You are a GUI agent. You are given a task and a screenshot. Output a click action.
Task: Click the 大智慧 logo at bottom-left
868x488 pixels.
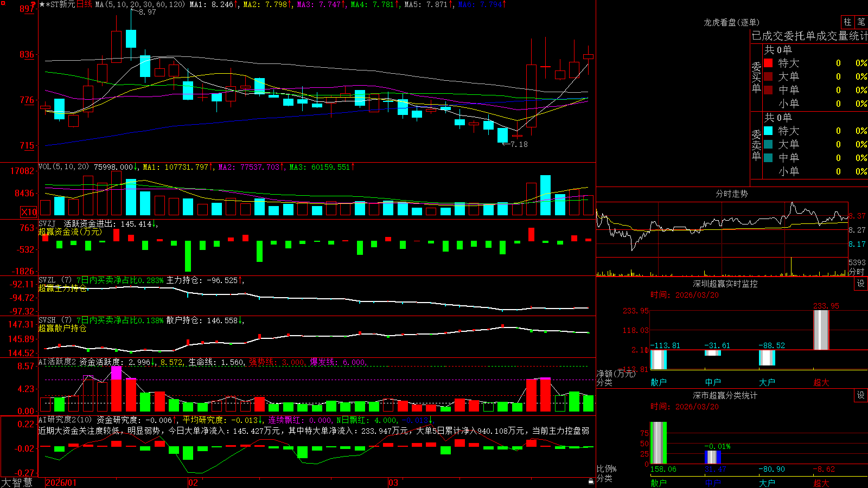tap(17, 483)
